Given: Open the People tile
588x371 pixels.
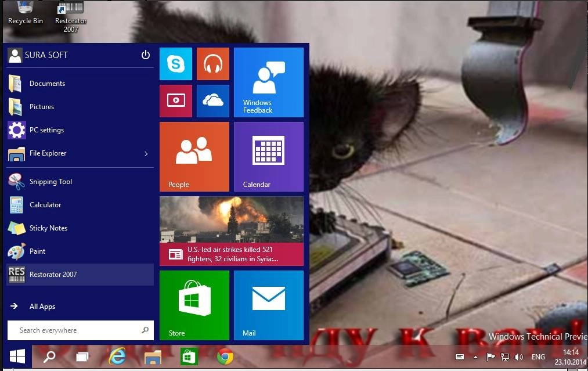Looking at the screenshot, I should pos(194,157).
